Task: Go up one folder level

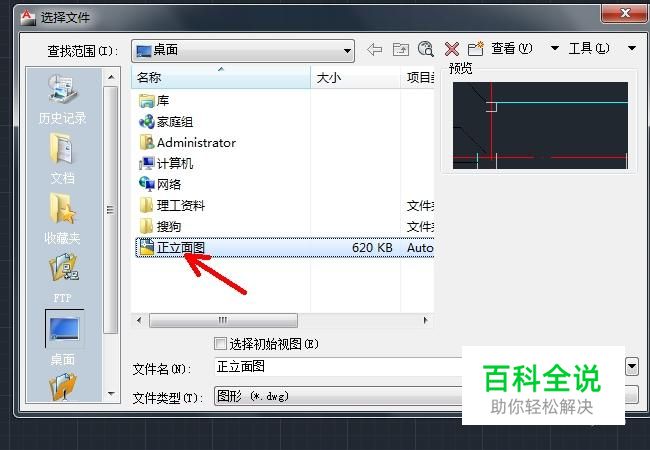Action: 400,50
